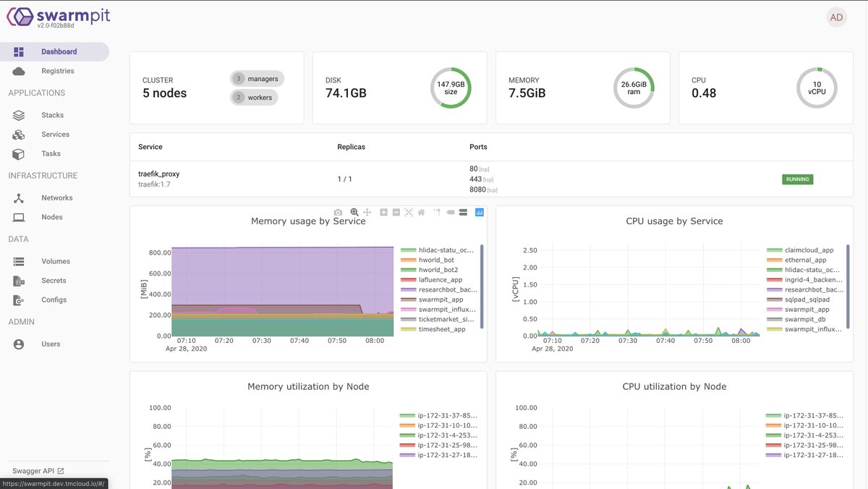This screenshot has height=489, width=868.
Task: Download the memory chart as PNG (camera icon)
Action: click(338, 212)
